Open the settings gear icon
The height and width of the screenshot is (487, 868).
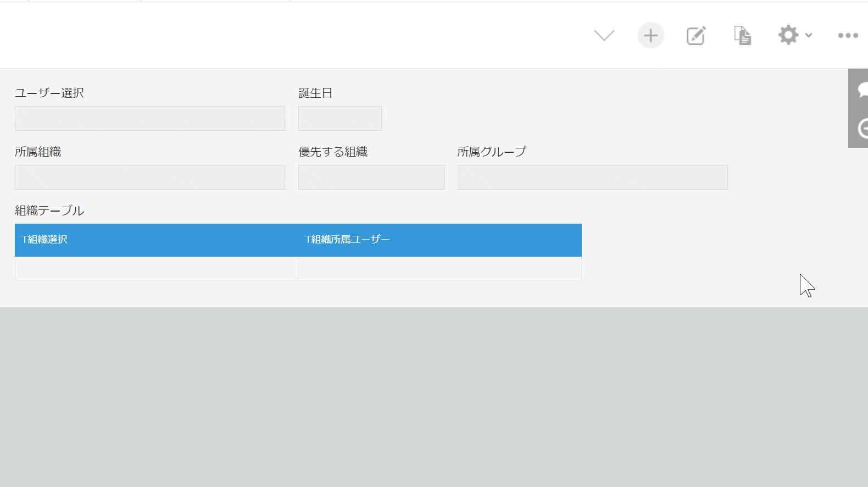[x=788, y=35]
